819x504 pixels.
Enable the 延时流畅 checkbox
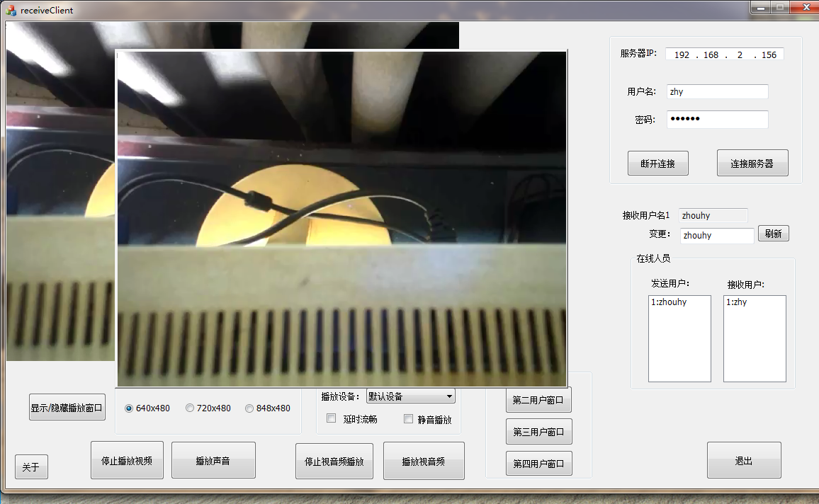pyautogui.click(x=331, y=418)
